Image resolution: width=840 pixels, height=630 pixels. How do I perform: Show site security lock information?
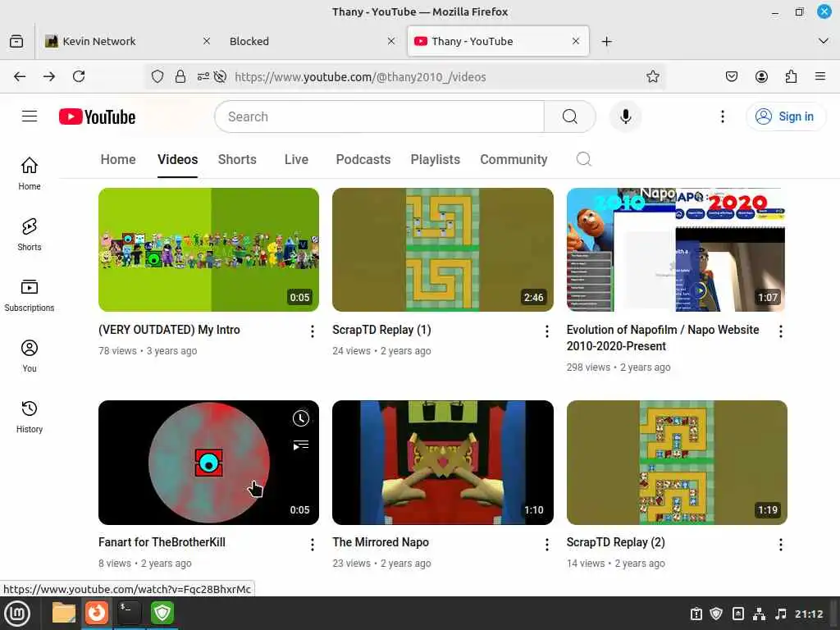pyautogui.click(x=180, y=76)
